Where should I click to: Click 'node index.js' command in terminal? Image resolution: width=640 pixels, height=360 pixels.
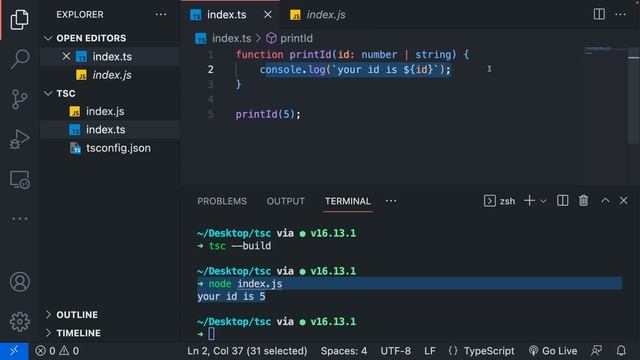(x=245, y=284)
